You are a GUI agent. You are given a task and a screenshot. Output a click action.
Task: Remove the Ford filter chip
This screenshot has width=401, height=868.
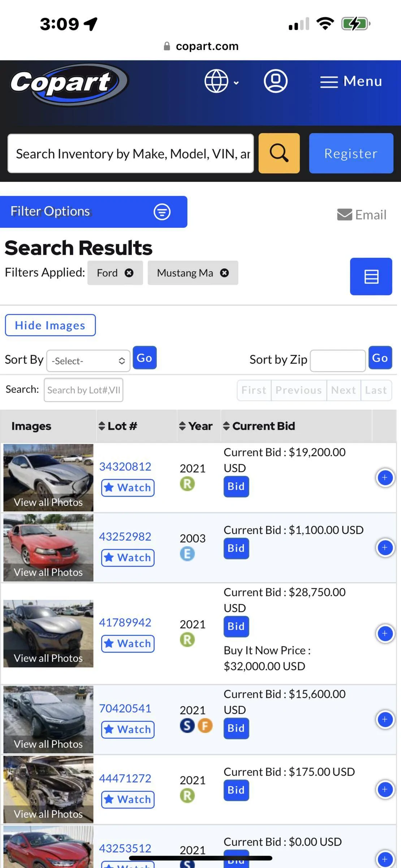tap(129, 273)
